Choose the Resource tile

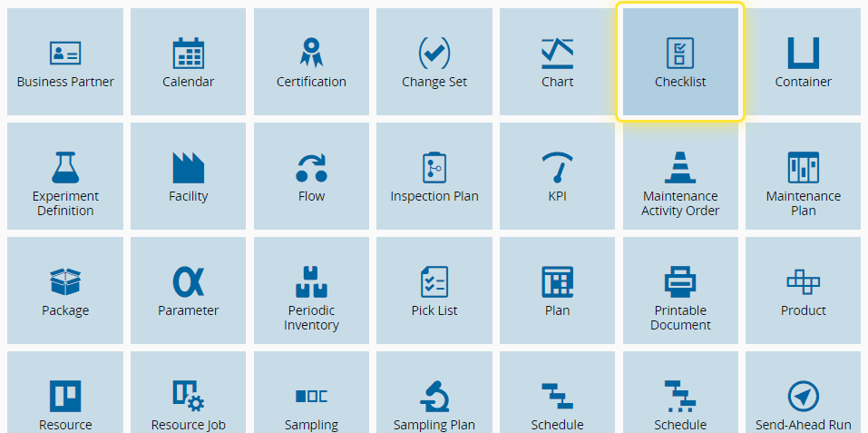65,392
